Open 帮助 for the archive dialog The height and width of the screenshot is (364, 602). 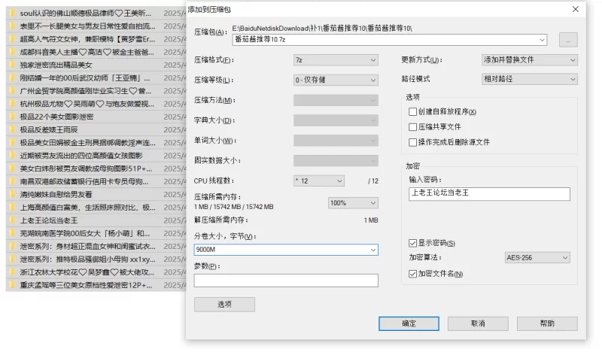547,323
